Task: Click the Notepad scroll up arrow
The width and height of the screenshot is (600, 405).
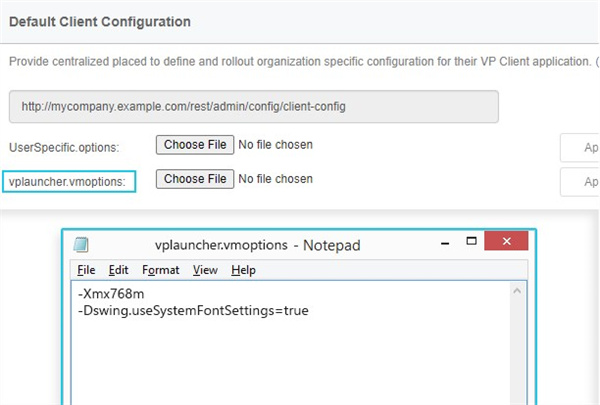Action: pos(518,291)
